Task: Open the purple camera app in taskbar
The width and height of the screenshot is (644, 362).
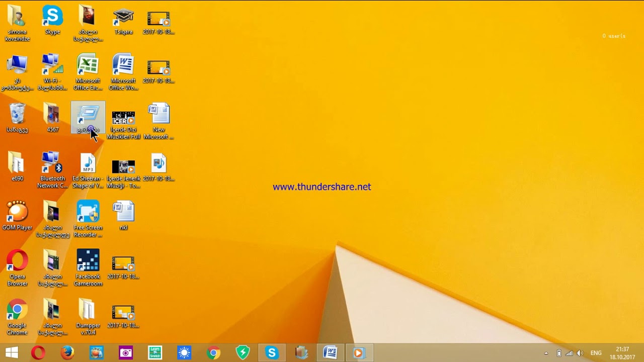Action: [x=126, y=353]
